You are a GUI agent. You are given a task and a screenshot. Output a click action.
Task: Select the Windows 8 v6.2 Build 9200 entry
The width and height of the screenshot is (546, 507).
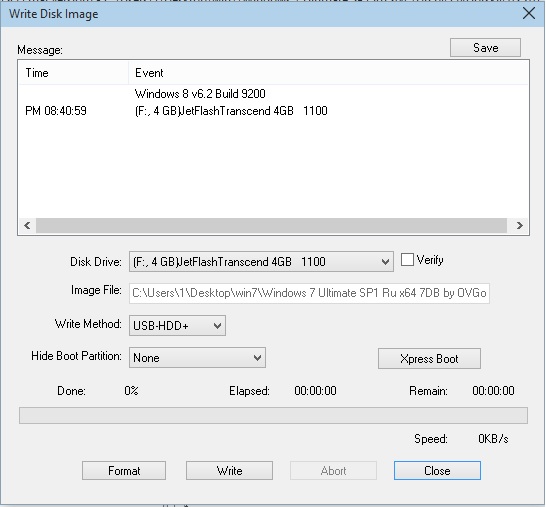[200, 94]
